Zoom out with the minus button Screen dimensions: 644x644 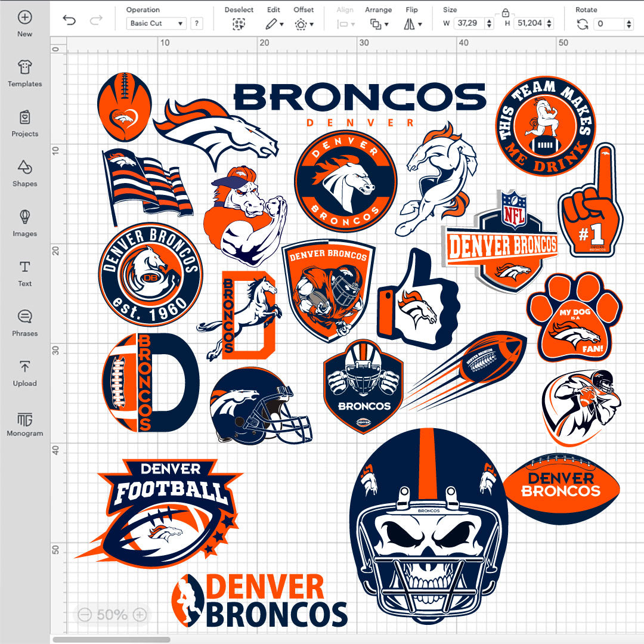click(x=85, y=614)
